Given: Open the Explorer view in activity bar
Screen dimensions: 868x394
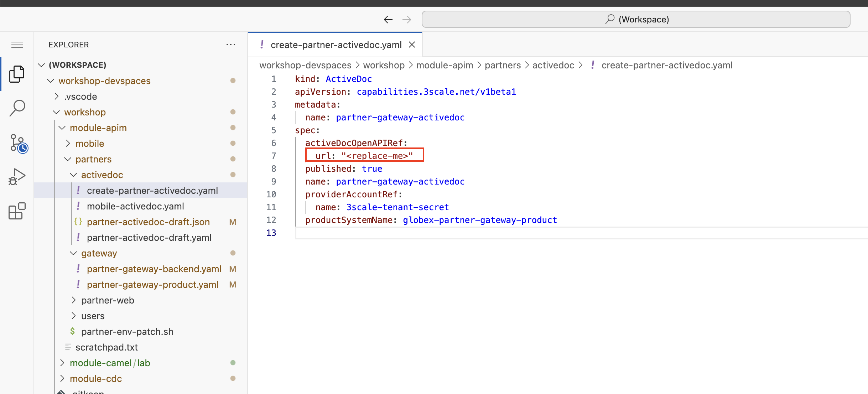Looking at the screenshot, I should point(17,74).
